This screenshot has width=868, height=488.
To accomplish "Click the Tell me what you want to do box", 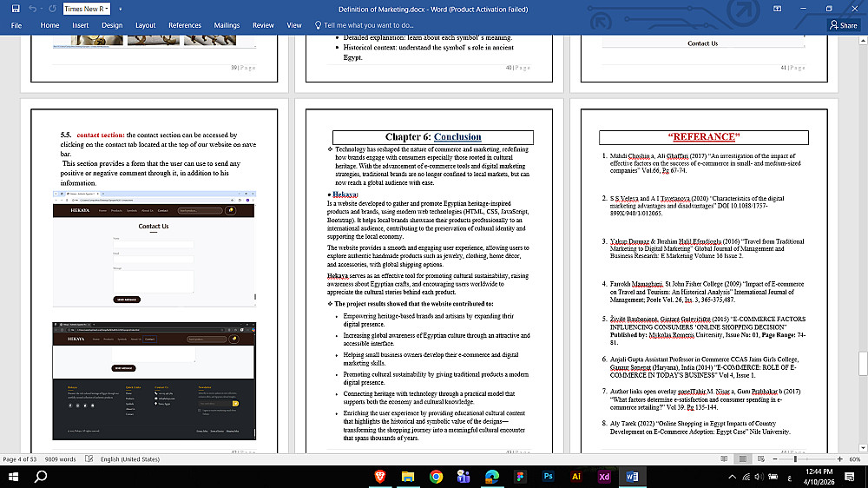I will click(x=365, y=25).
